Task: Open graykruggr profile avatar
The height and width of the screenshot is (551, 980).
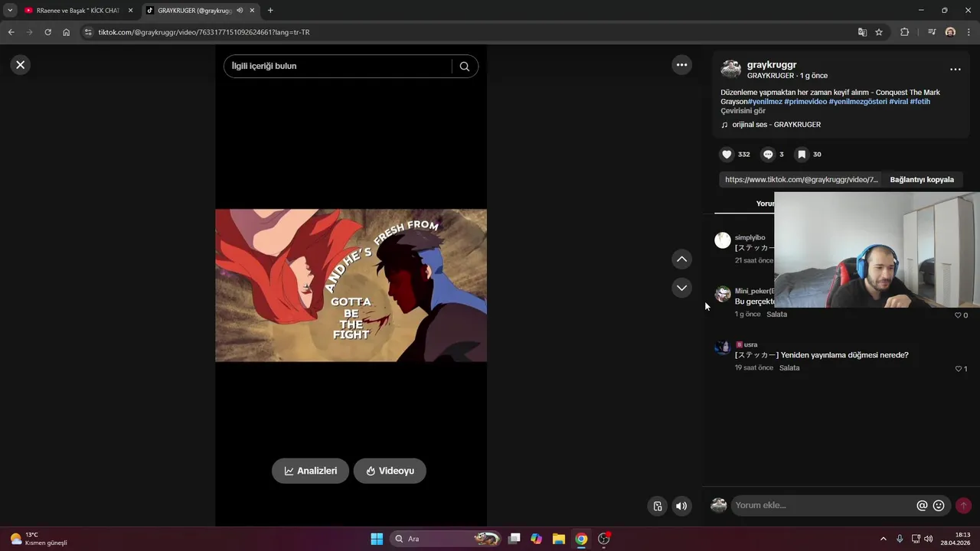Action: tap(730, 70)
